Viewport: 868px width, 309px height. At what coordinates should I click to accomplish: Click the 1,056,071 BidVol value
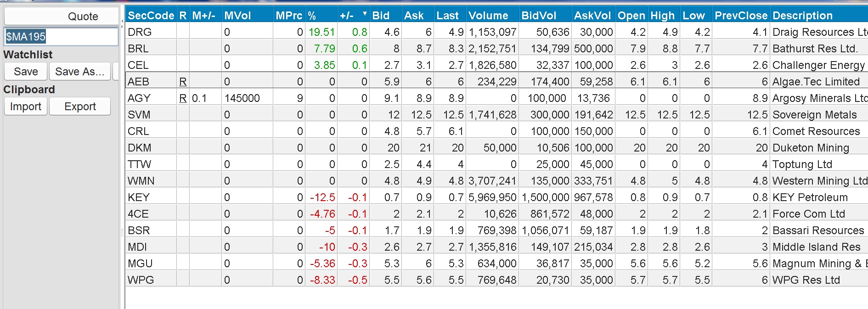point(546,230)
